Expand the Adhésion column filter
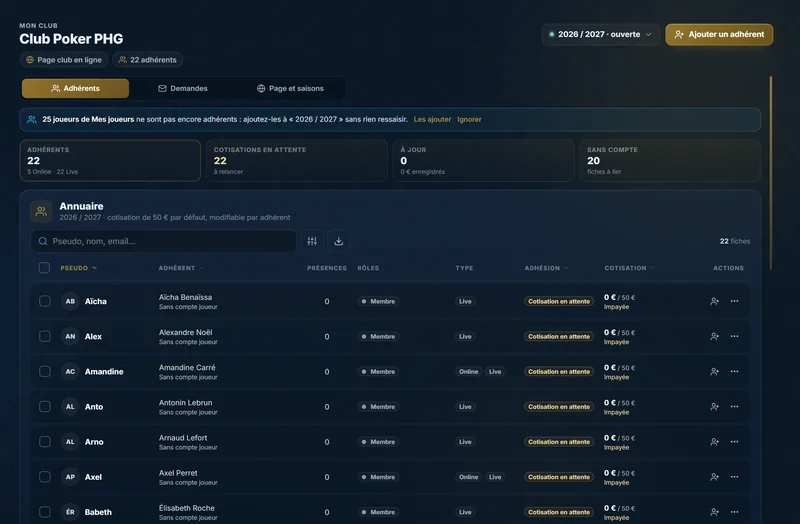 coord(566,268)
